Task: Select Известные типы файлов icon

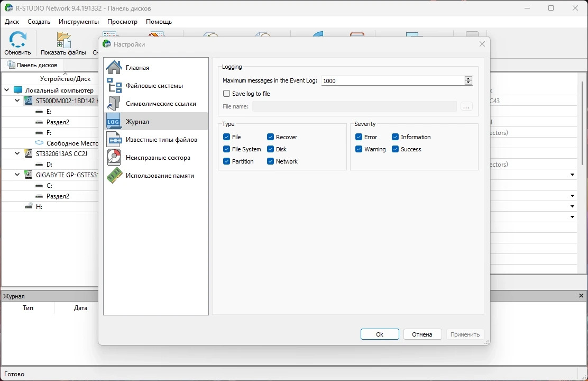Action: [114, 140]
